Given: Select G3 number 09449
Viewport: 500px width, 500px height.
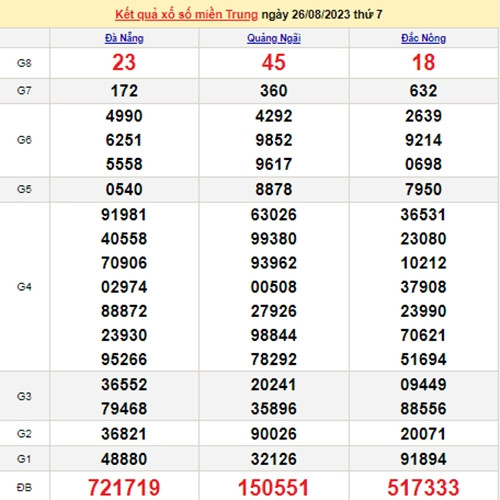Looking at the screenshot, I should [x=423, y=384].
